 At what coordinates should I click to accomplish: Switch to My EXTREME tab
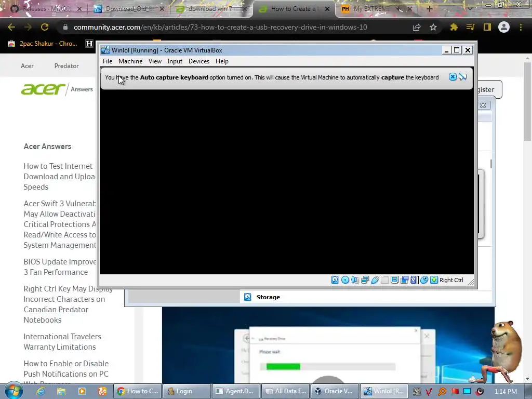point(372,9)
